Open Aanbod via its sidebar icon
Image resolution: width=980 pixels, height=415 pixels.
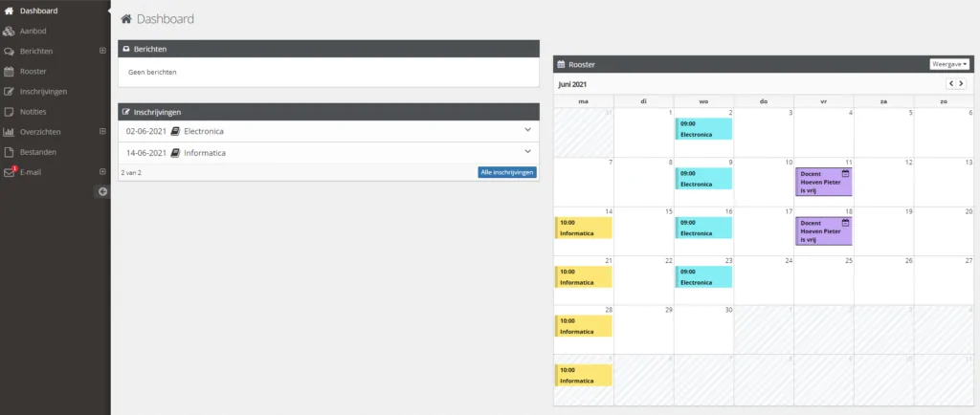(x=9, y=32)
